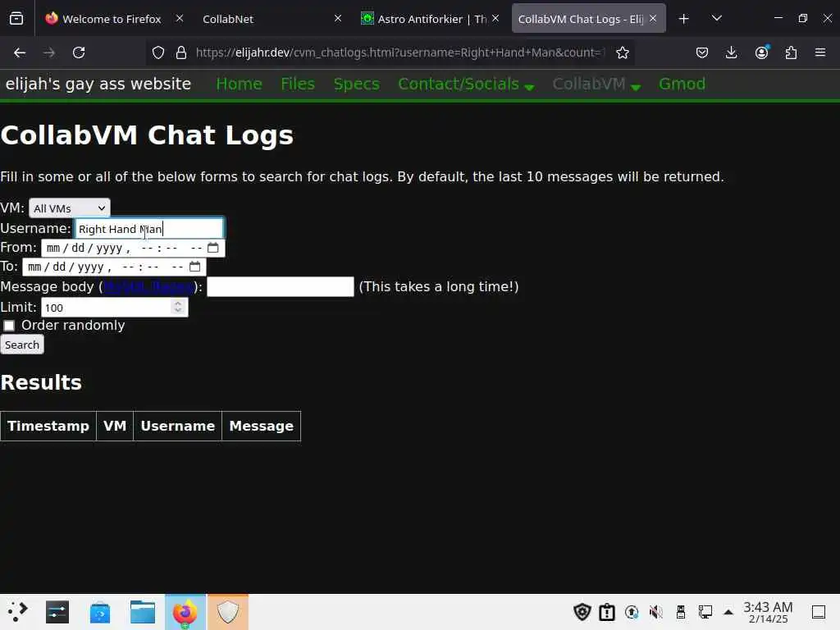Expand the CollabVM dropdown menu

pos(596,84)
